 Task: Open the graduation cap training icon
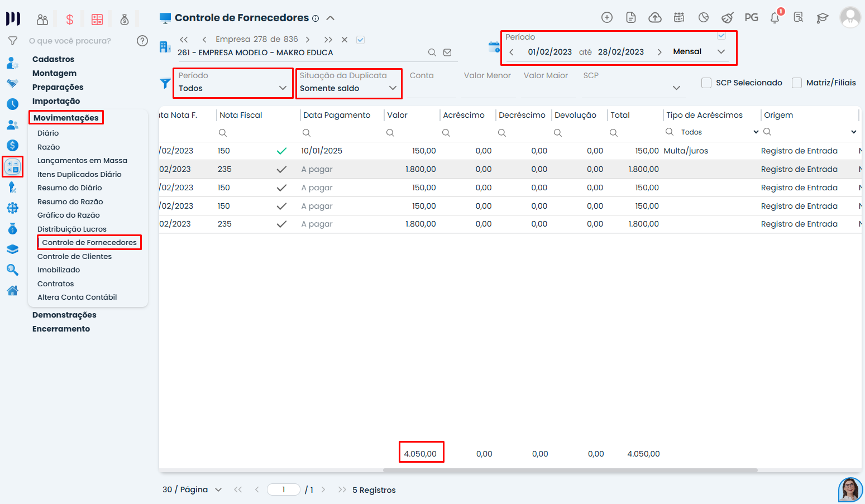[822, 18]
